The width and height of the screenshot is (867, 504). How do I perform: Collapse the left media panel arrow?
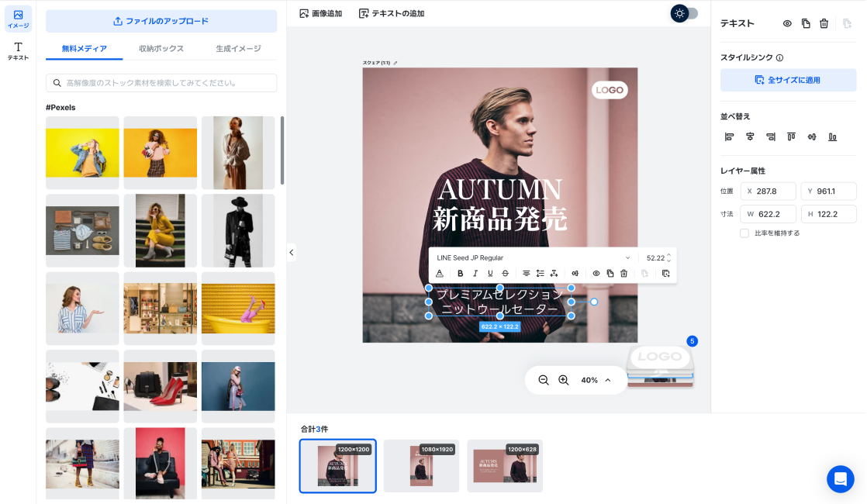[292, 253]
